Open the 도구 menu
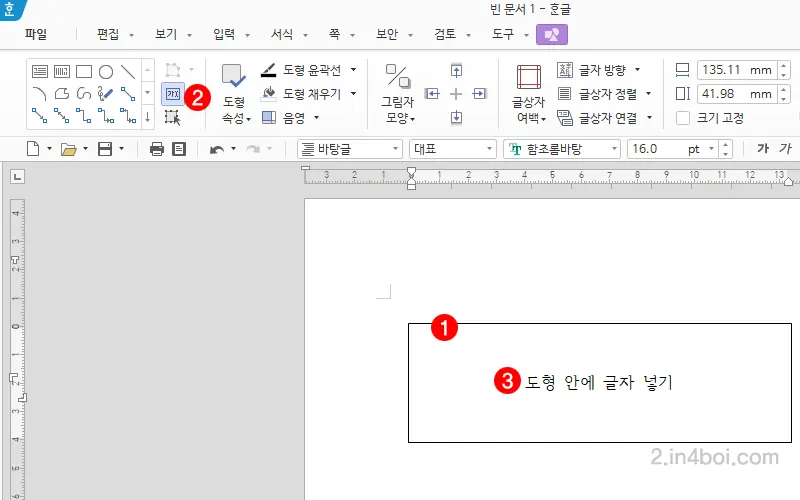The image size is (800, 500). (503, 34)
